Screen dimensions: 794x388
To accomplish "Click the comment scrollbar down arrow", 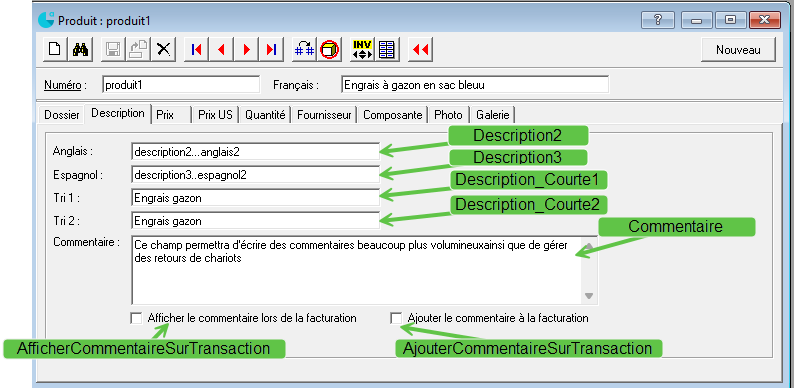I will point(589,296).
